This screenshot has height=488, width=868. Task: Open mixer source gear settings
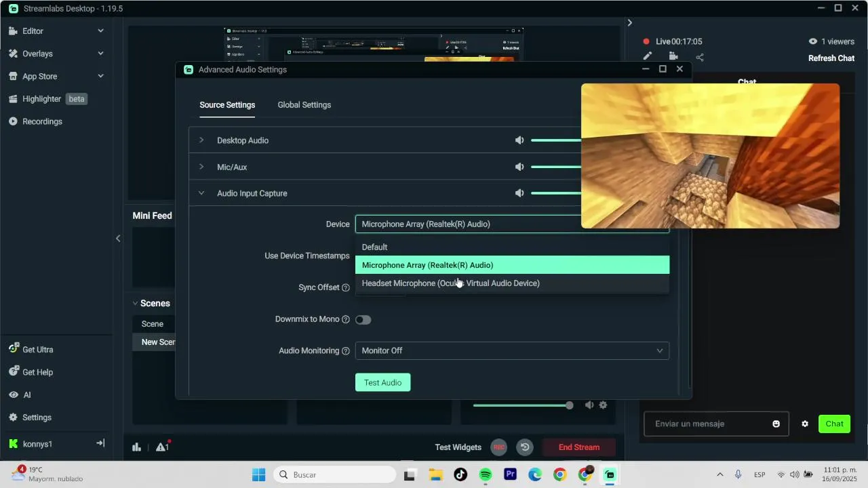pyautogui.click(x=603, y=405)
